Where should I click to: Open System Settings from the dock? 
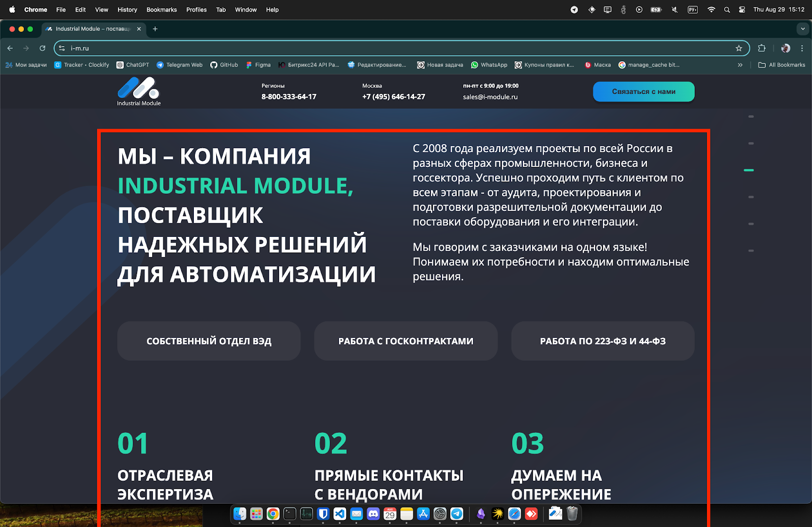(x=440, y=514)
